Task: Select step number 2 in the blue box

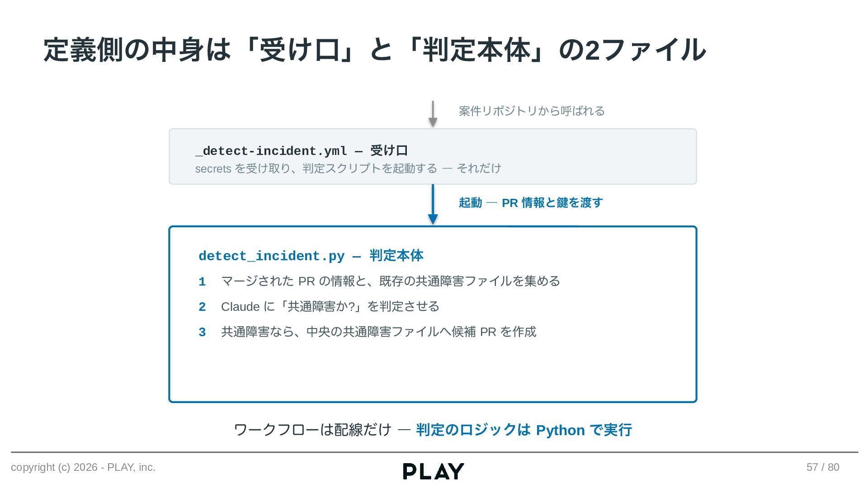Action: [x=202, y=307]
